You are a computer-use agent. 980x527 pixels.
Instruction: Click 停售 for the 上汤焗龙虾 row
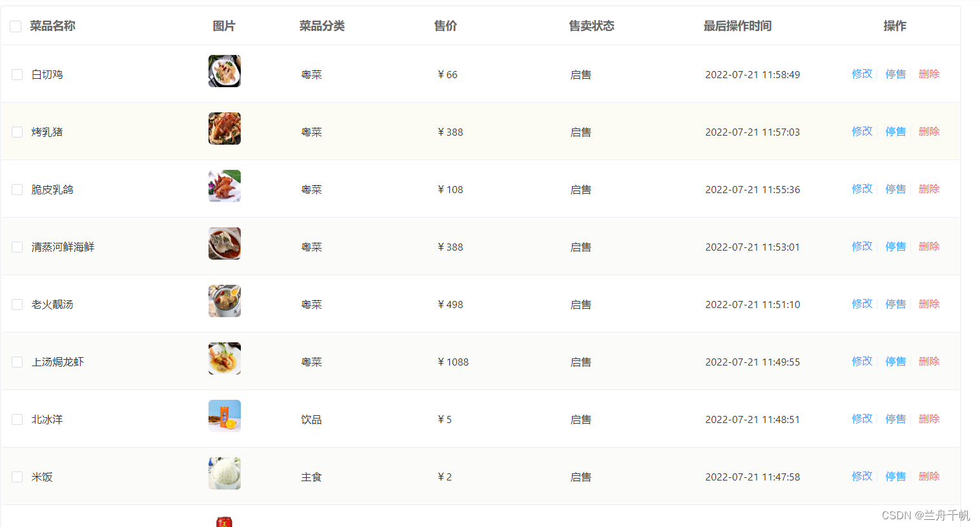pyautogui.click(x=895, y=361)
